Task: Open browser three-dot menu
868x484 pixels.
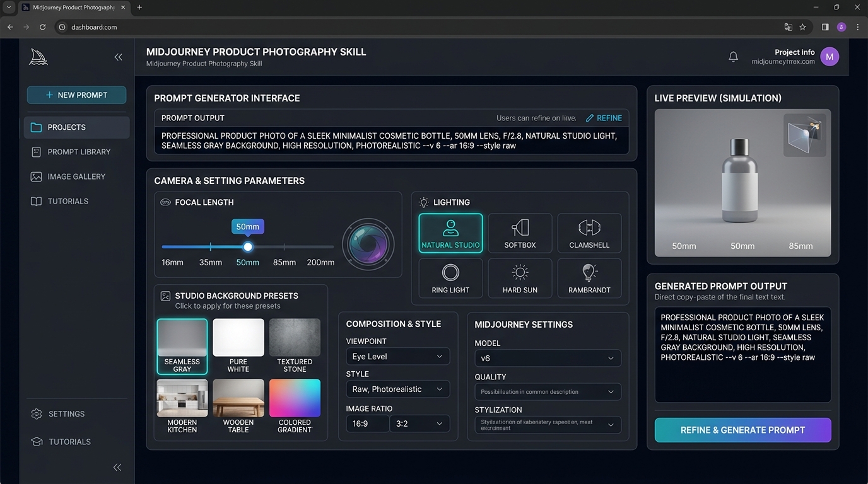Action: tap(858, 27)
